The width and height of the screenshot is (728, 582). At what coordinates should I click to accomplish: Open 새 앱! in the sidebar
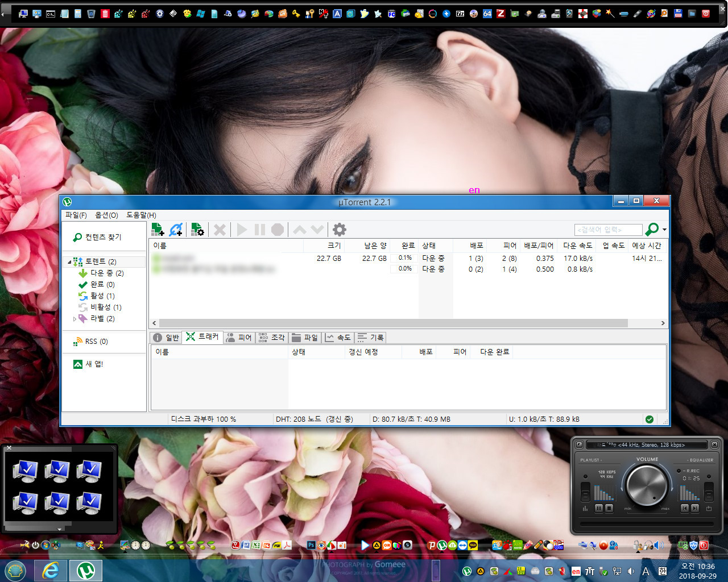(x=88, y=364)
